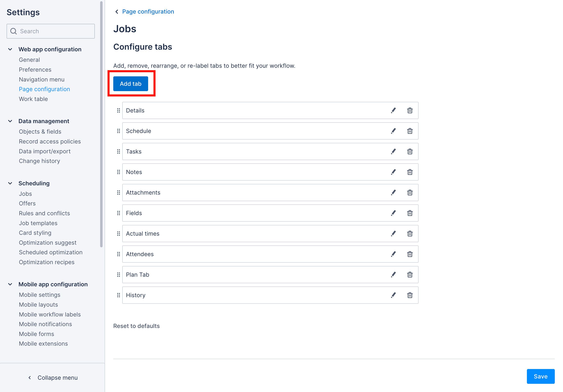The width and height of the screenshot is (563, 392).
Task: Grab the drag handle beside Attendees tab
Action: [118, 254]
